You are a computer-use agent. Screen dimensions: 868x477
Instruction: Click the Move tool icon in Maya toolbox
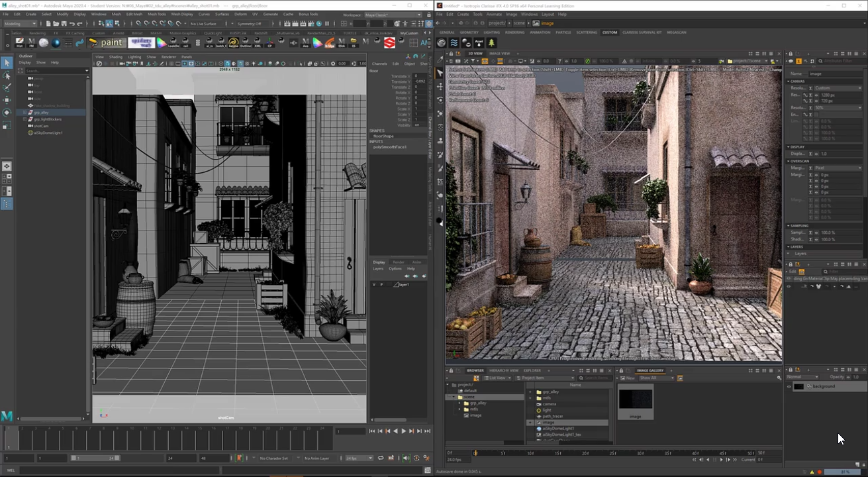pyautogui.click(x=6, y=100)
